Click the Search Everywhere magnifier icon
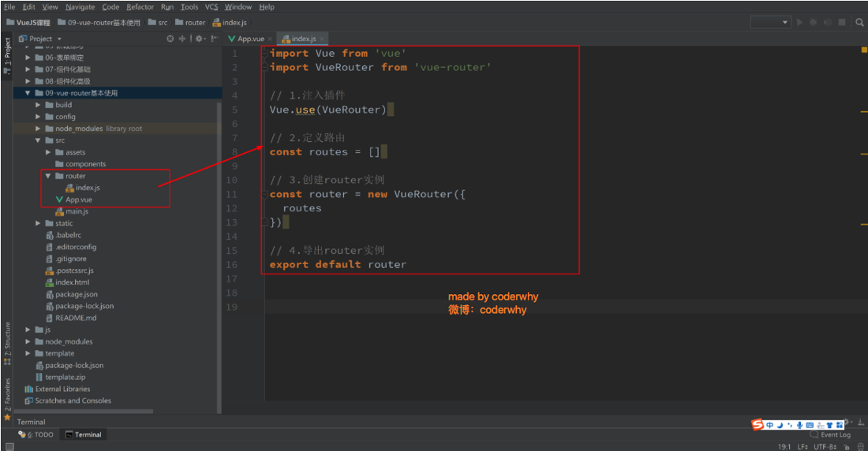 pyautogui.click(x=859, y=23)
